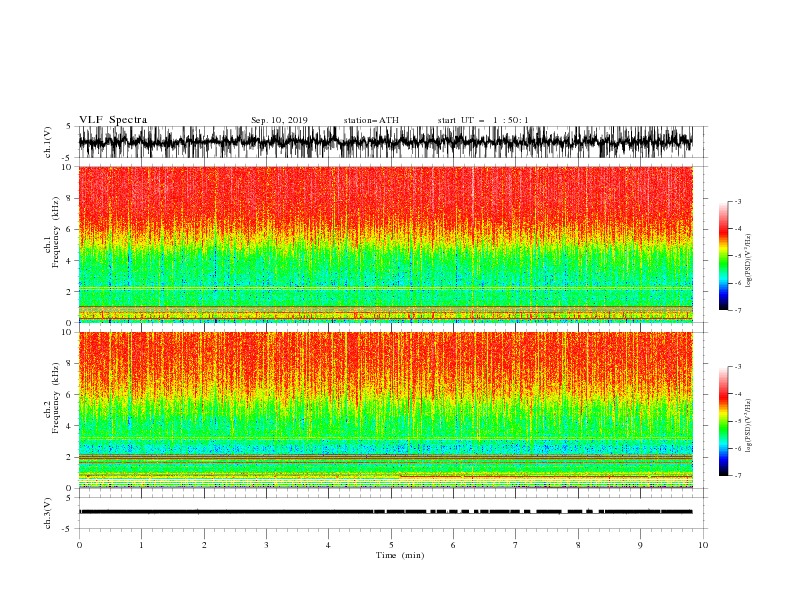Click the time axis tick label "9"
Image resolution: width=792 pixels, height=612 pixels.
(640, 545)
